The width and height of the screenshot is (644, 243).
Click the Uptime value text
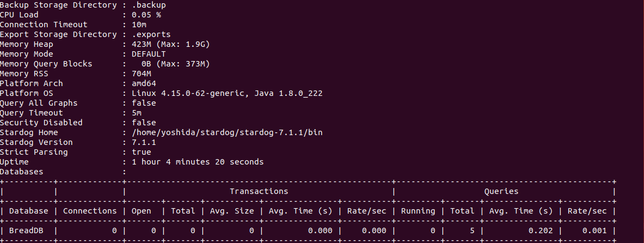pos(198,162)
